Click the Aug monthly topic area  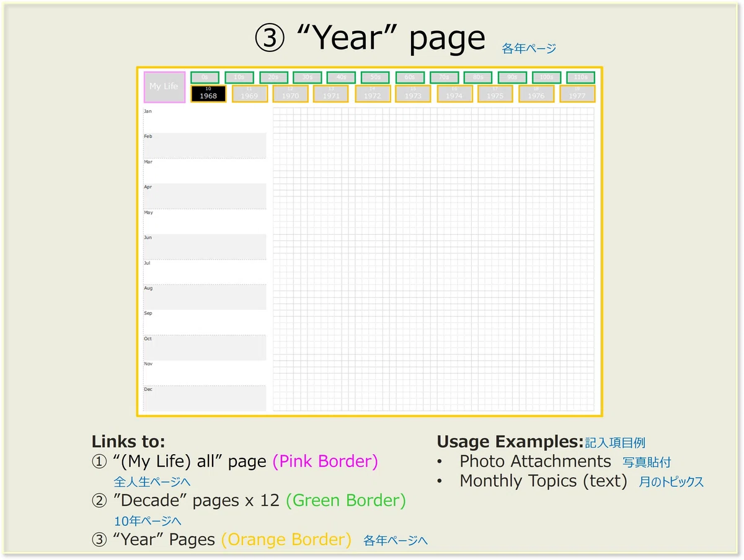coord(205,297)
